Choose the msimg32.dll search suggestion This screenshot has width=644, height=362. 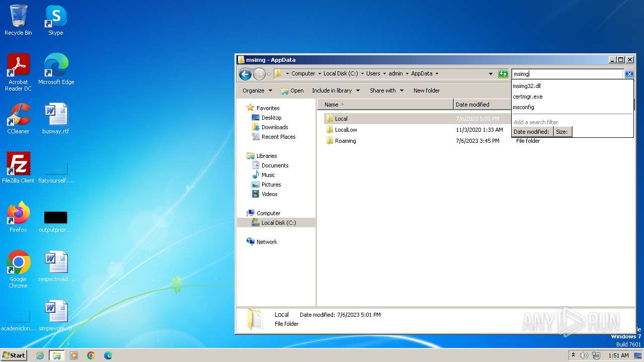coord(572,86)
